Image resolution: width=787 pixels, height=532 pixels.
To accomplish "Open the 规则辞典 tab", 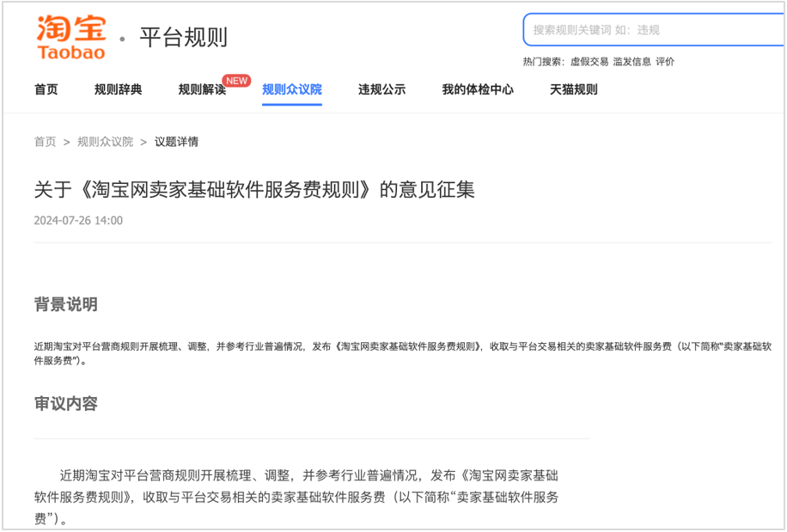I will [x=119, y=90].
